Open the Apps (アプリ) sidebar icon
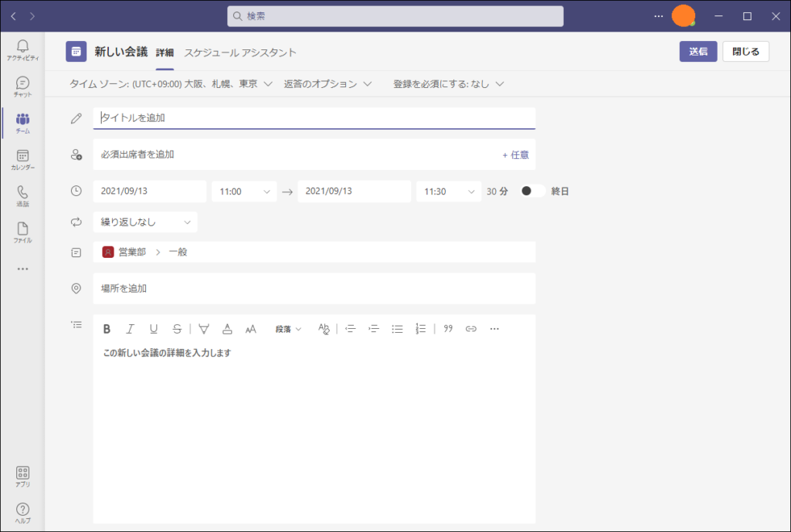 pos(22,476)
